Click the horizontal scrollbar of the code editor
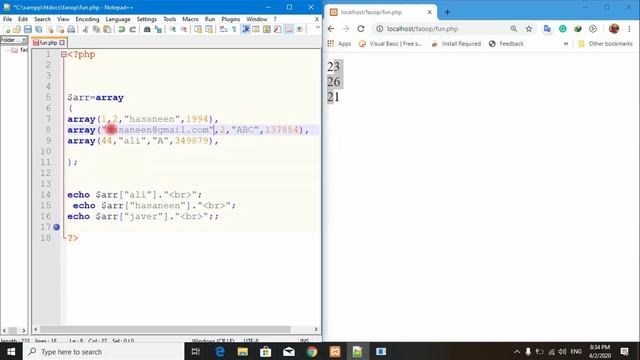Image resolution: width=640 pixels, height=360 pixels. 165,329
